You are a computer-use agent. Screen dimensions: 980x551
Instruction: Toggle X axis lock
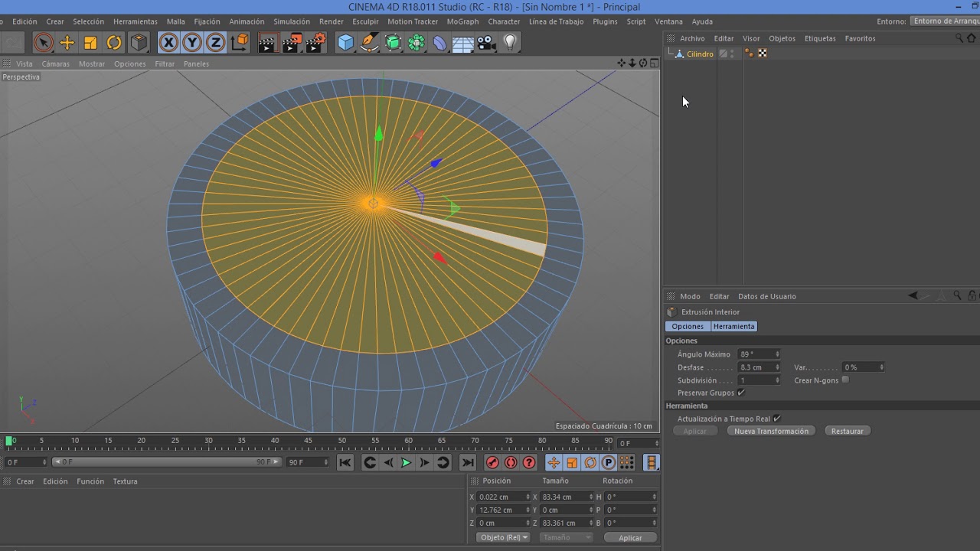168,43
